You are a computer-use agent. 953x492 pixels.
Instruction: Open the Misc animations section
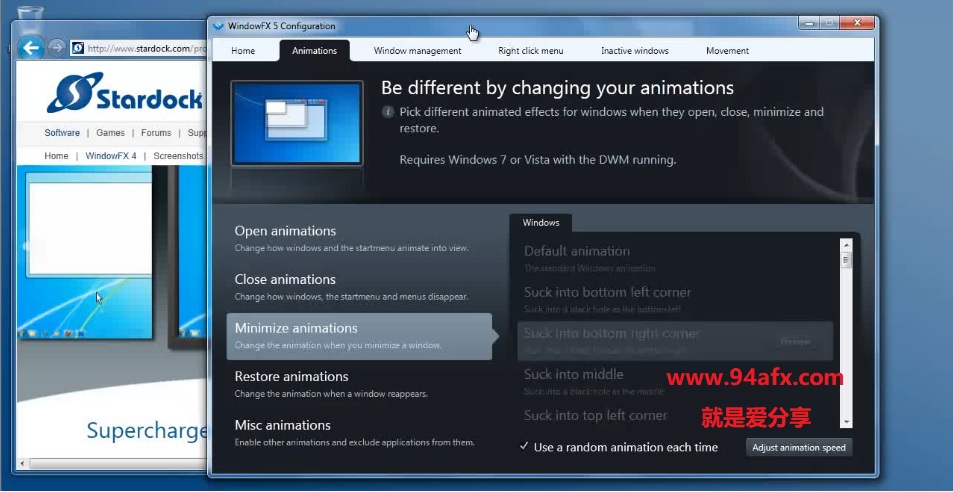point(359,433)
